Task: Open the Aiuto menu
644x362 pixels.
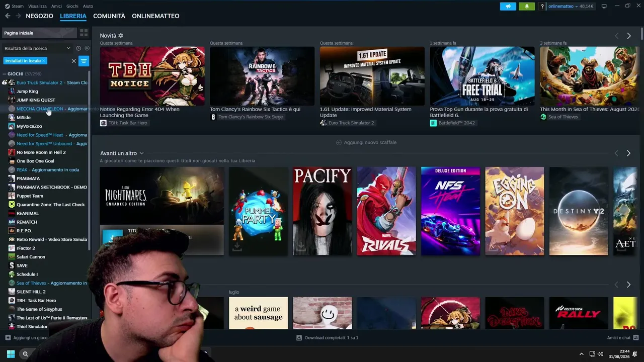Action: pyautogui.click(x=88, y=7)
